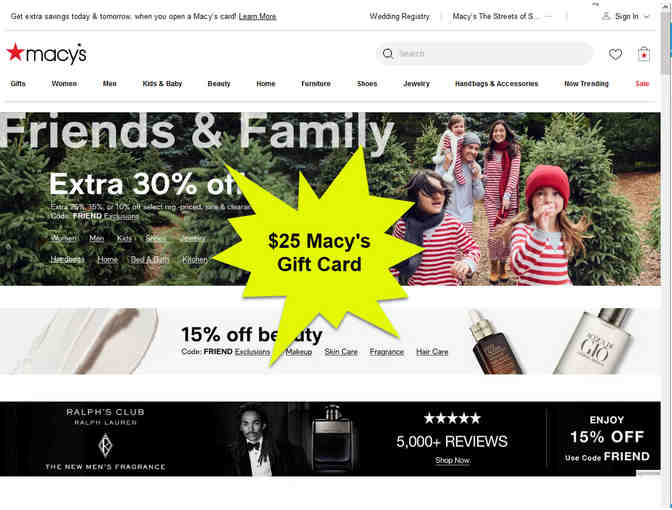Open the favorites heart icon
This screenshot has height=510, width=672.
(x=615, y=54)
